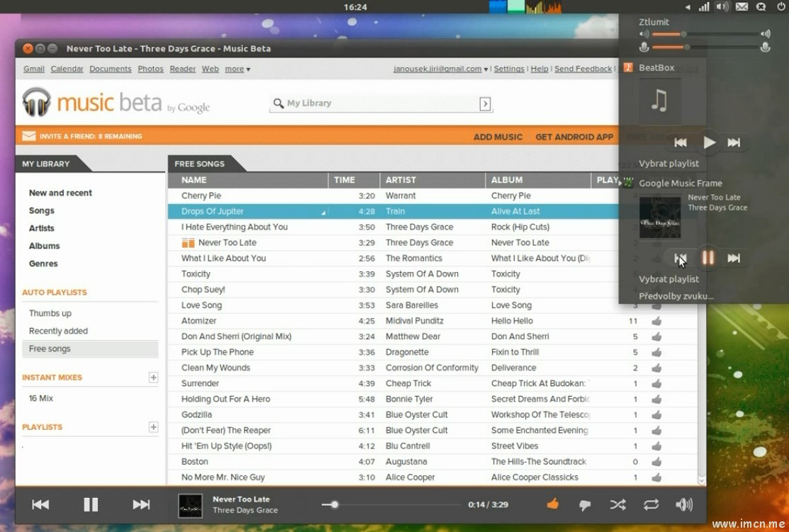
Task: Play BeatBox from the sound menu
Action: [709, 142]
